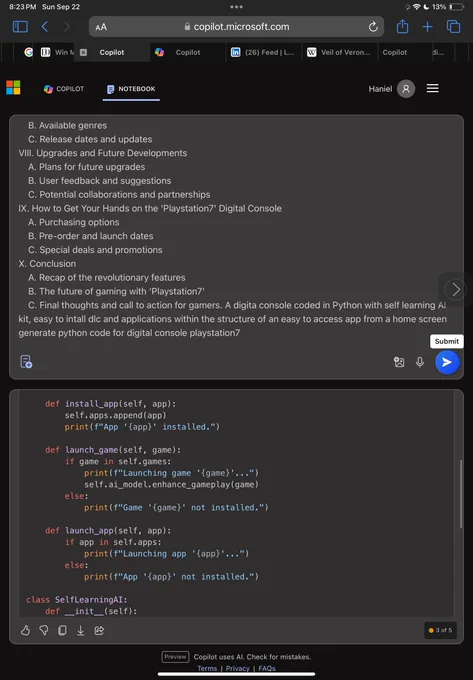
Task: Share the generated response
Action: pos(99,630)
